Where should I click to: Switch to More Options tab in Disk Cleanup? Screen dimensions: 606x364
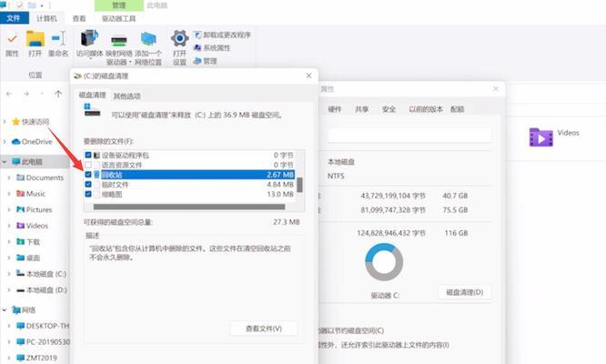126,96
